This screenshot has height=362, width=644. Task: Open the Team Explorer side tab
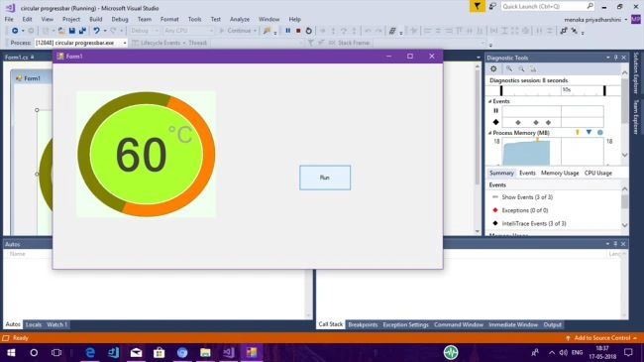coord(636,117)
